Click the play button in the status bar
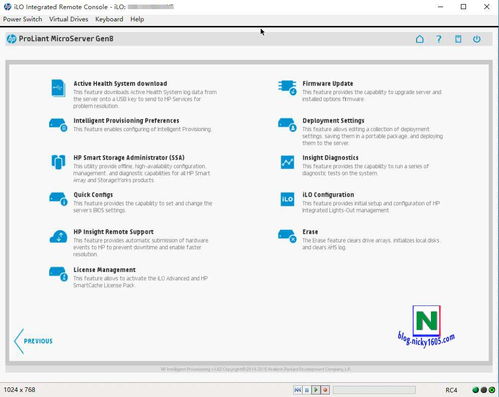This screenshot has width=499, height=397. click(316, 389)
